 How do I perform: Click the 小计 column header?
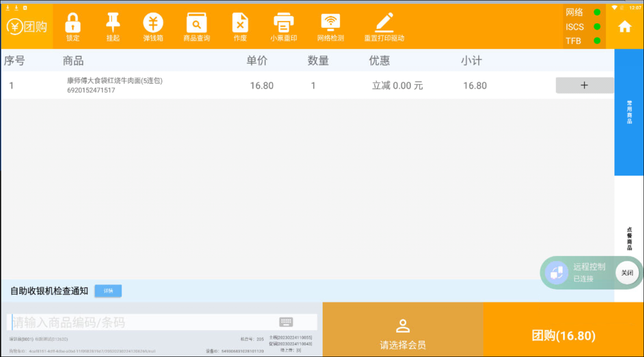click(472, 61)
